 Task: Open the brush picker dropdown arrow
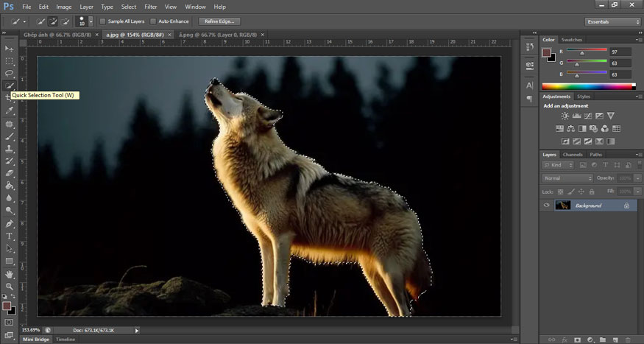coord(90,21)
